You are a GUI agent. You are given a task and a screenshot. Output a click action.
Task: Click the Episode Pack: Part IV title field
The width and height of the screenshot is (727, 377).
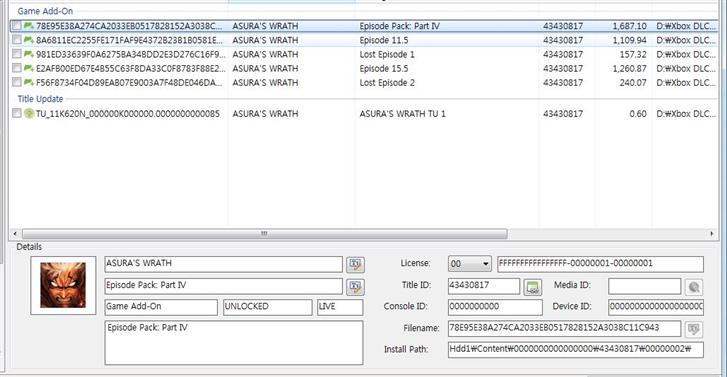click(223, 286)
